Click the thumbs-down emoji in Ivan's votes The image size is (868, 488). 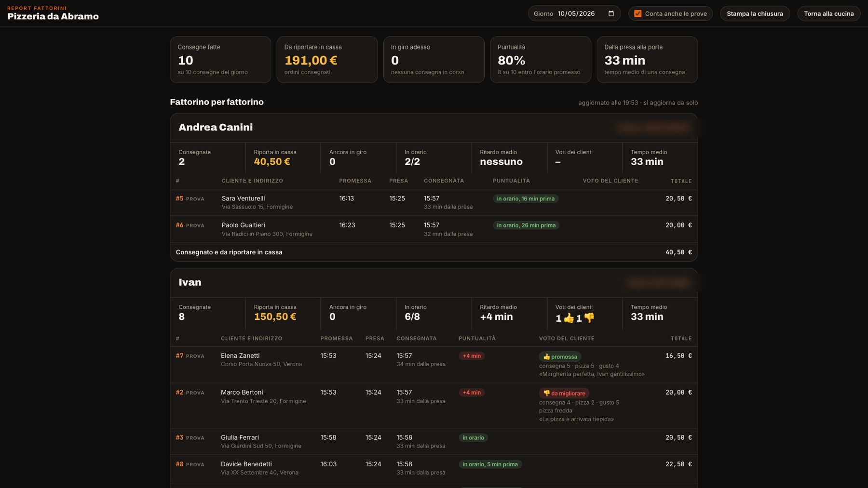(x=589, y=318)
